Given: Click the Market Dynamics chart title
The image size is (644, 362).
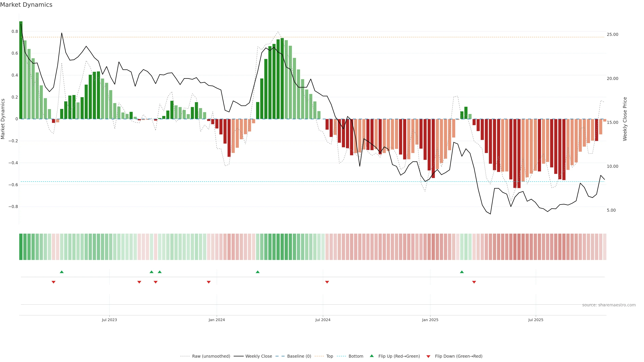Looking at the screenshot, I should 26,5.
